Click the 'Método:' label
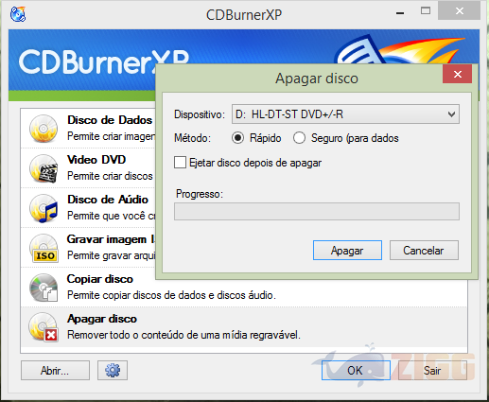489x402 pixels. [192, 138]
